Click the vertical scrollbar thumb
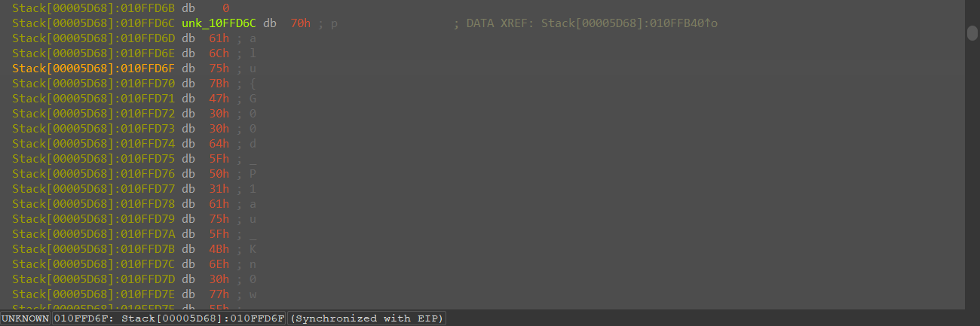Screen dimensions: 980x326 coord(972,33)
